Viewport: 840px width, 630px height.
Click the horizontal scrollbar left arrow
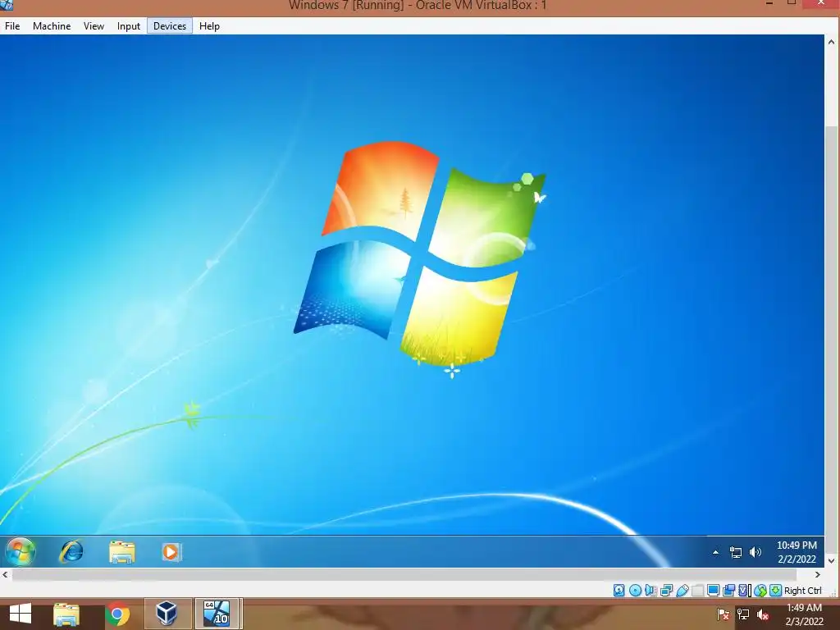click(x=6, y=575)
